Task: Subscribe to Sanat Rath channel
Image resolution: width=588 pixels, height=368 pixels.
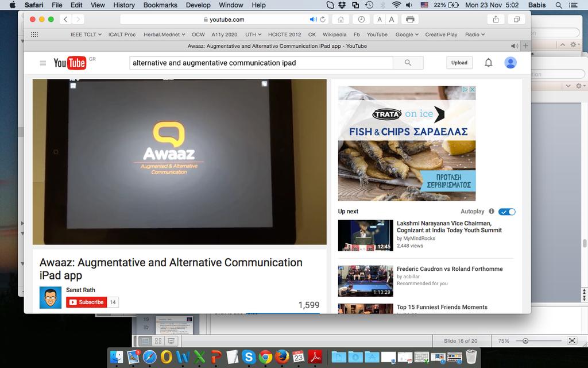Action: coord(87,302)
